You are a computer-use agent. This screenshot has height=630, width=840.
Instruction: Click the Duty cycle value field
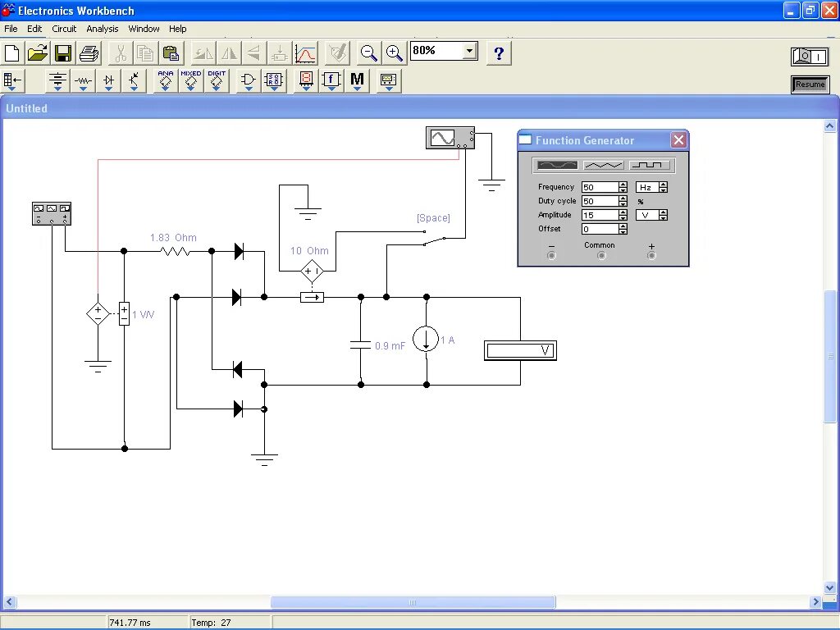click(x=600, y=201)
